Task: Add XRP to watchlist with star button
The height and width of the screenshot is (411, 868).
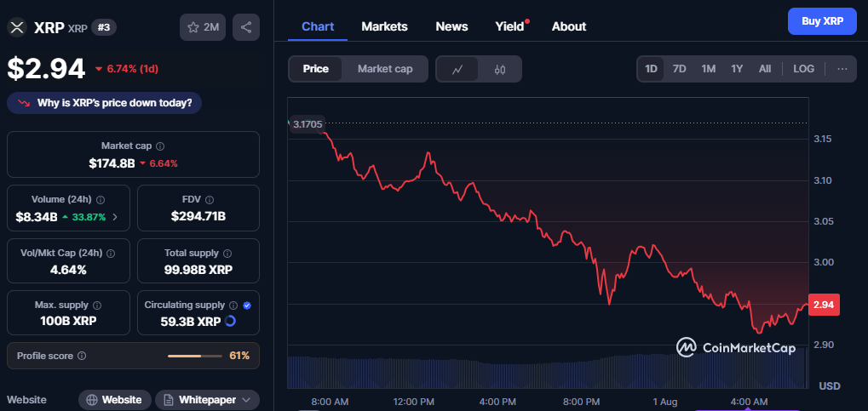Action: pyautogui.click(x=203, y=28)
